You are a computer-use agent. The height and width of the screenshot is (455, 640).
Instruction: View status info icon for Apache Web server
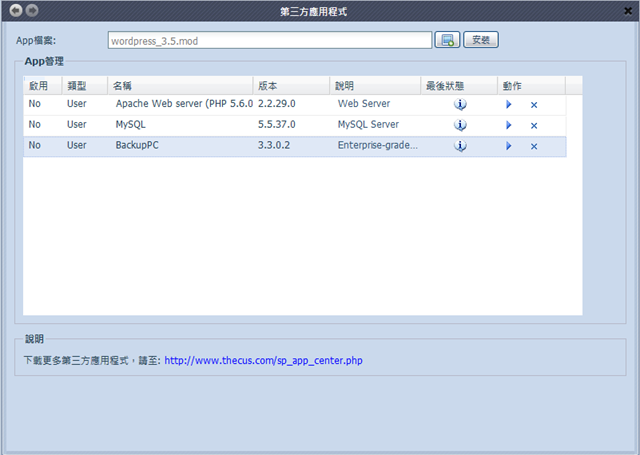pyautogui.click(x=460, y=104)
